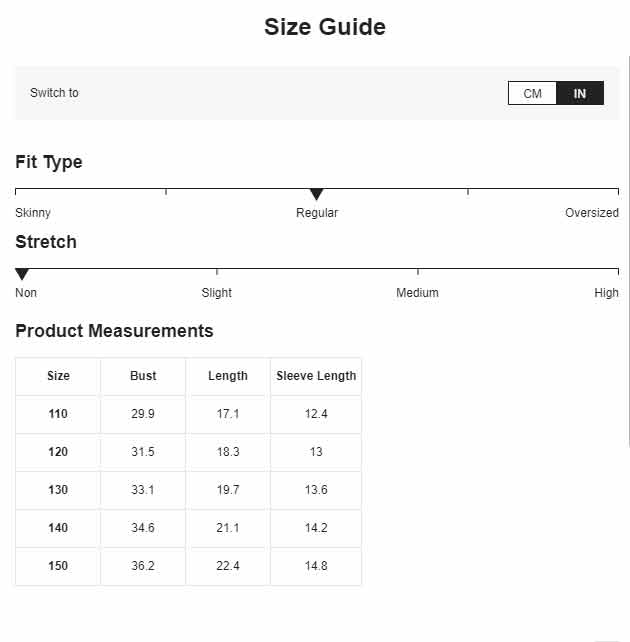The height and width of the screenshot is (642, 630).
Task: Click the Fit Type slider track
Action: (x=317, y=189)
